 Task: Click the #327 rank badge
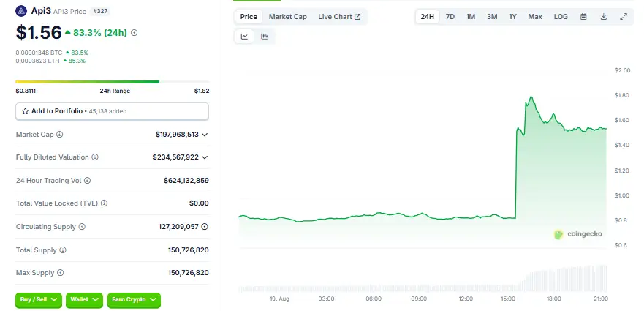(100, 11)
